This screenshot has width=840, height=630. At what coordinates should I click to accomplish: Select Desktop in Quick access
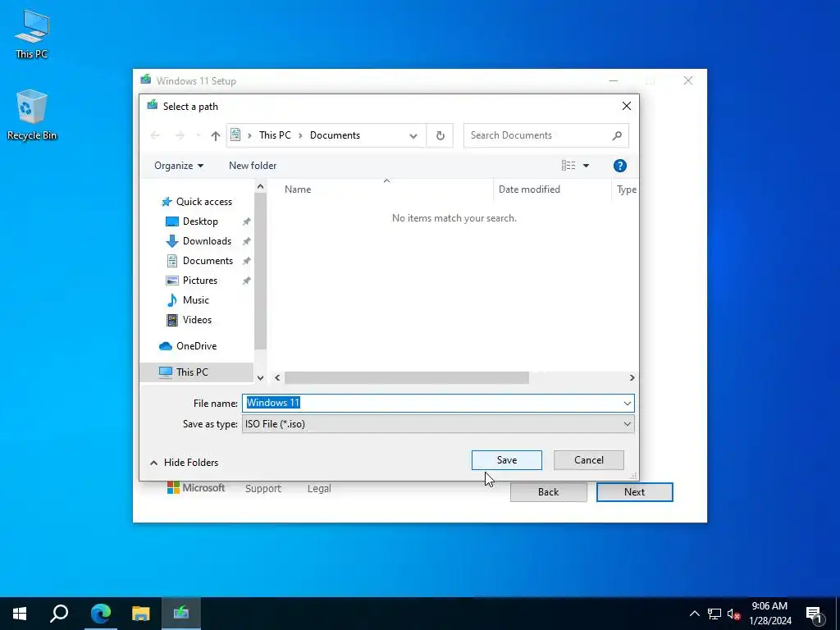(200, 221)
